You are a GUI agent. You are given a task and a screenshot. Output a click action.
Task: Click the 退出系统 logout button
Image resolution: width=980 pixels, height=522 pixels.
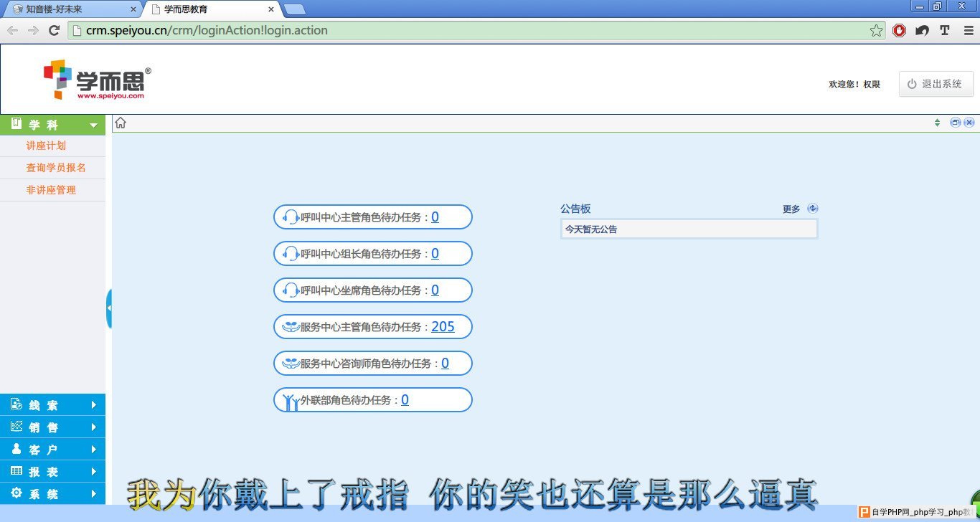tap(936, 84)
